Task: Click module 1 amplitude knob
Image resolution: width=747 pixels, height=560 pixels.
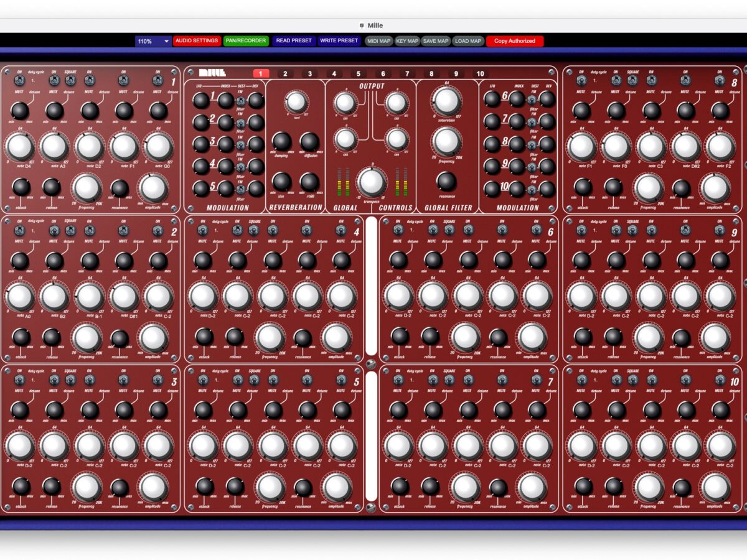Action: (x=153, y=187)
